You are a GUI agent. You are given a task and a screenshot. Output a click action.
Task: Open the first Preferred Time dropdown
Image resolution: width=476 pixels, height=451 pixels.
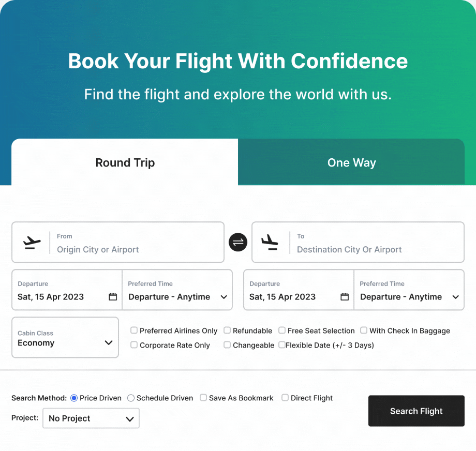click(177, 290)
